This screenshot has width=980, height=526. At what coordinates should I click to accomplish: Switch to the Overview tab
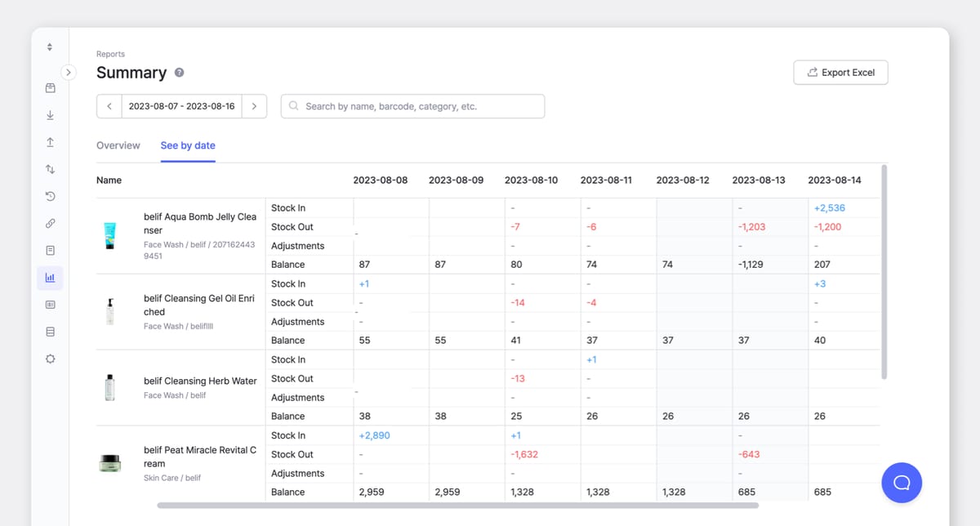118,145
